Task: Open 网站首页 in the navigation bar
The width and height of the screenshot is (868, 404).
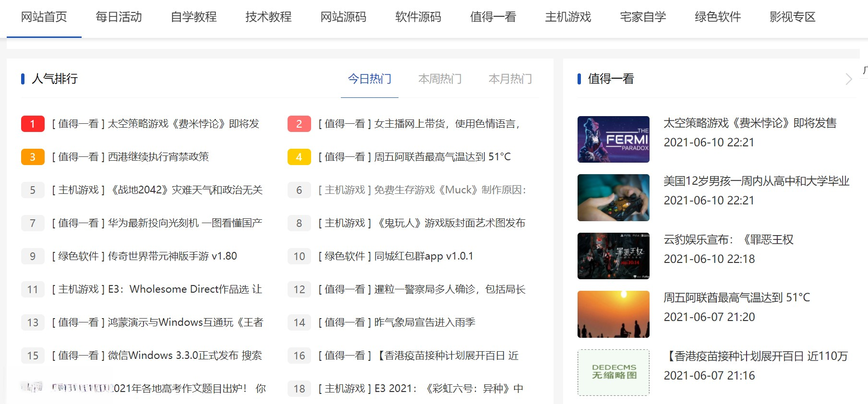Action: [44, 17]
